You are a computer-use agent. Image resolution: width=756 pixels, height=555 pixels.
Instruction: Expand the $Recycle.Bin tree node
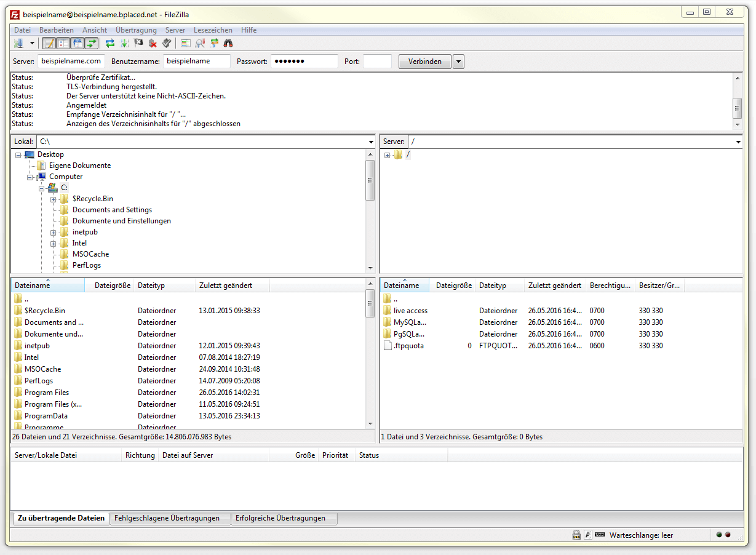pos(54,199)
